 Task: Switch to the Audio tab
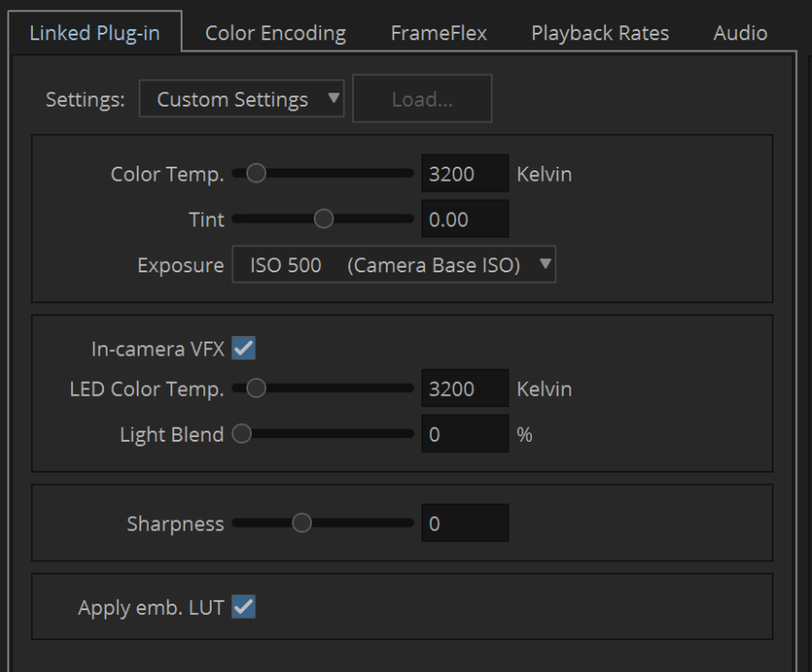coord(739,32)
